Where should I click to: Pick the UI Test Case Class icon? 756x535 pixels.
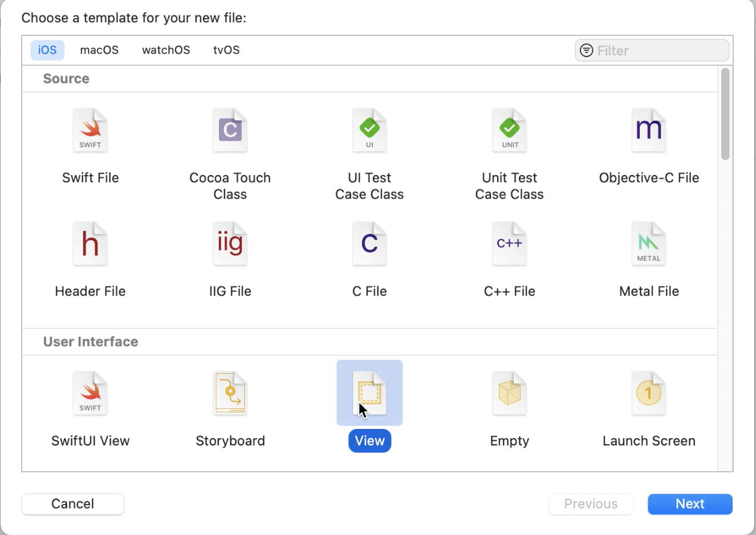pos(369,130)
